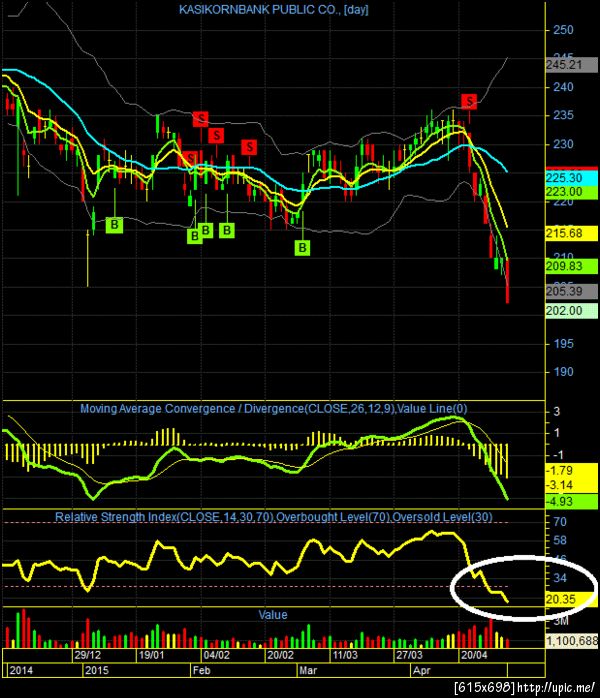
Task: Click the 250 price axis label
Action: (563, 30)
